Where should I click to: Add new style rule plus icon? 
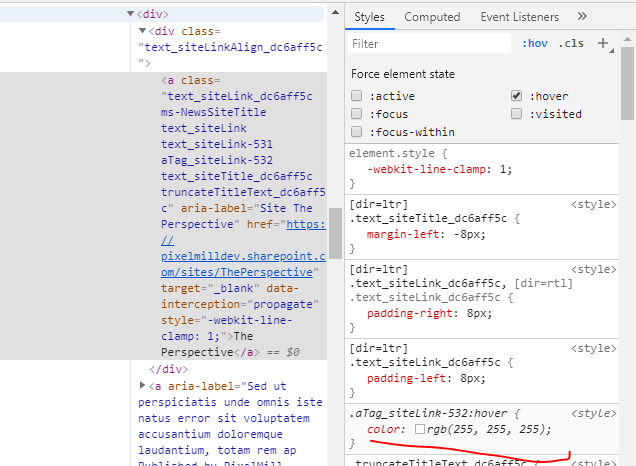pos(603,43)
